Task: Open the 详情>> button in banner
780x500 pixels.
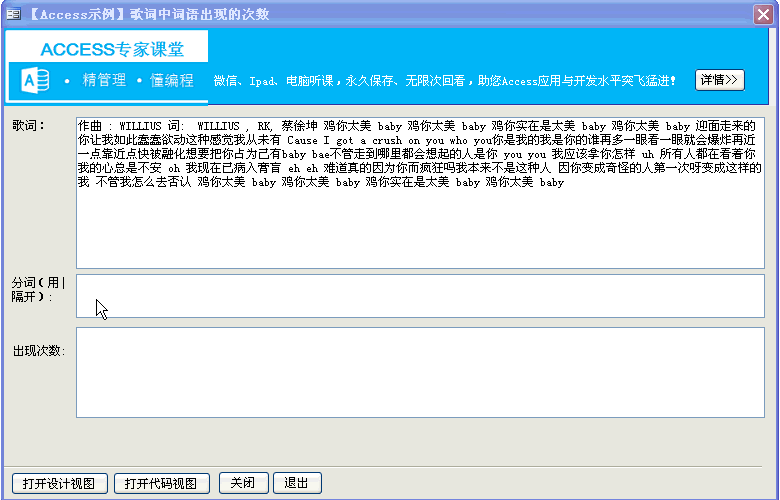Action: point(719,80)
